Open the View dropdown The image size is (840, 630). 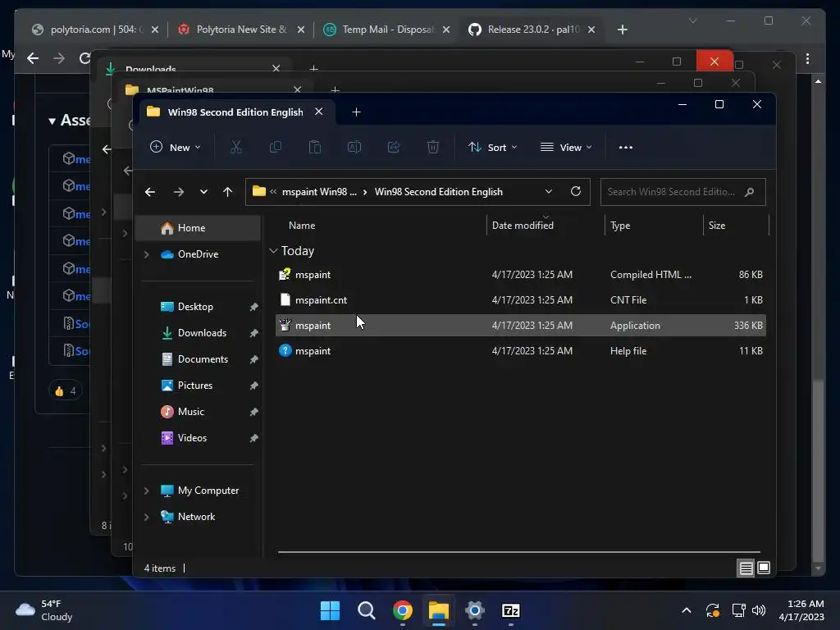pos(566,148)
